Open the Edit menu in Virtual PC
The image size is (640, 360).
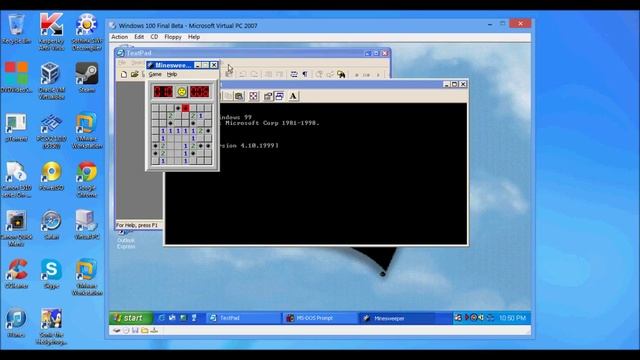coord(139,37)
